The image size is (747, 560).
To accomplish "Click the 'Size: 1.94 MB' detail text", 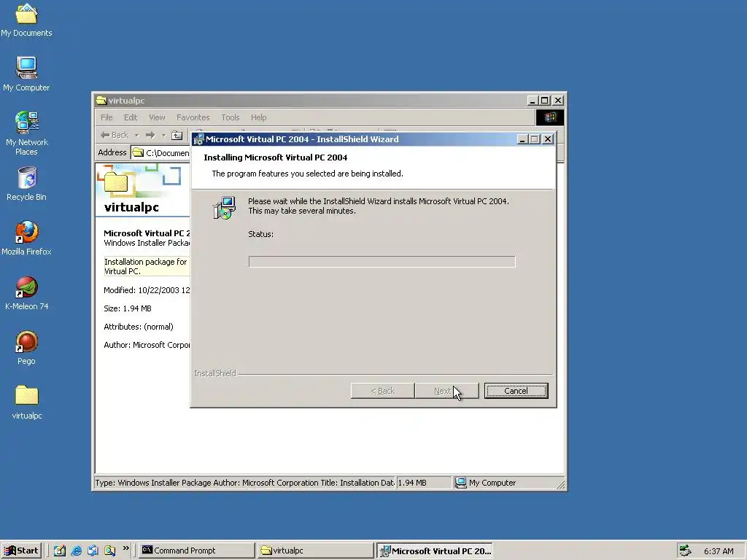I will tap(128, 308).
